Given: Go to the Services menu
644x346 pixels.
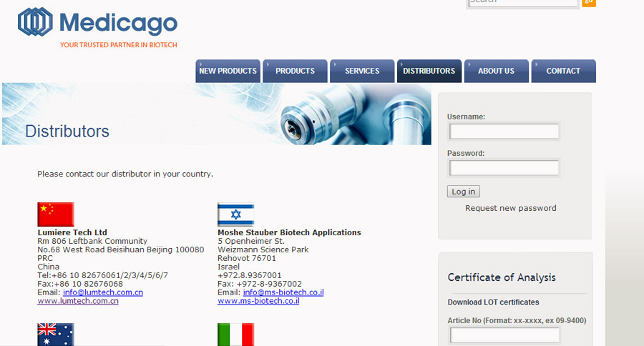Looking at the screenshot, I should click(x=362, y=71).
